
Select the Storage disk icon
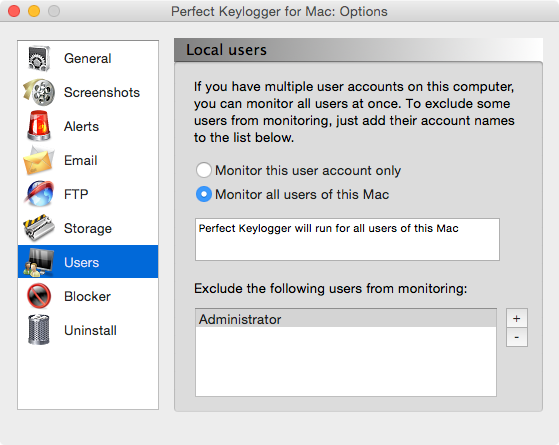(39, 228)
